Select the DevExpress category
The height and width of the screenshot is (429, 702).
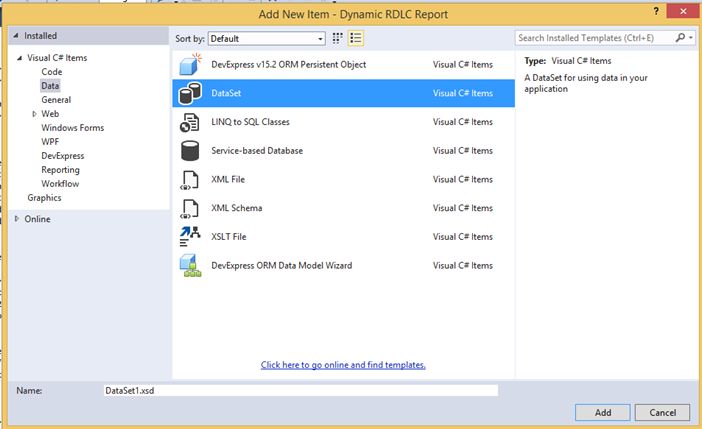point(63,155)
